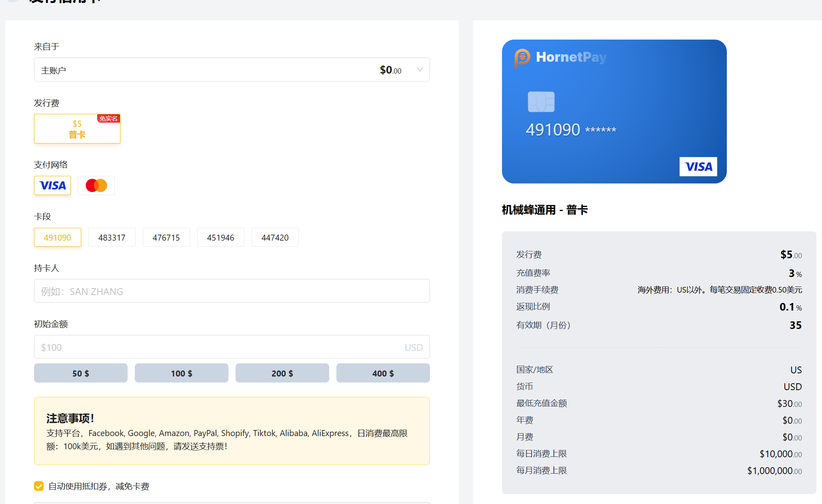
Task: Set amount with the 50 $ button
Action: coord(81,373)
